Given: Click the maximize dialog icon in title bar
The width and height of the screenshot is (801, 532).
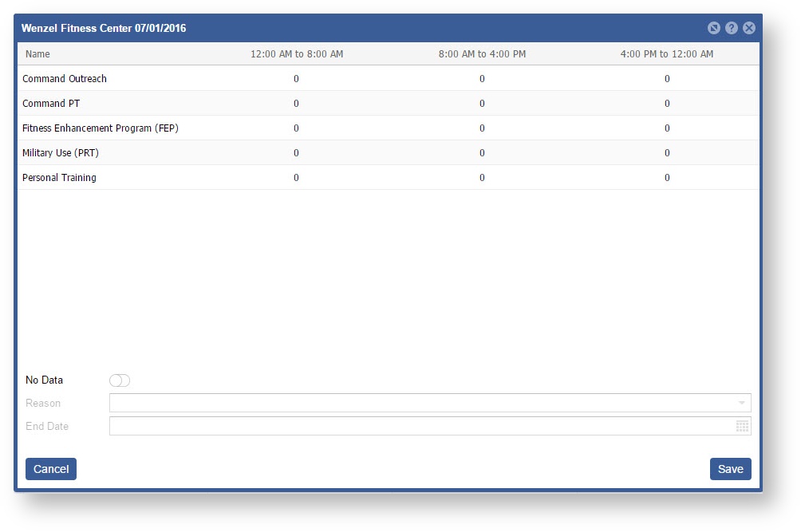Looking at the screenshot, I should pos(713,28).
